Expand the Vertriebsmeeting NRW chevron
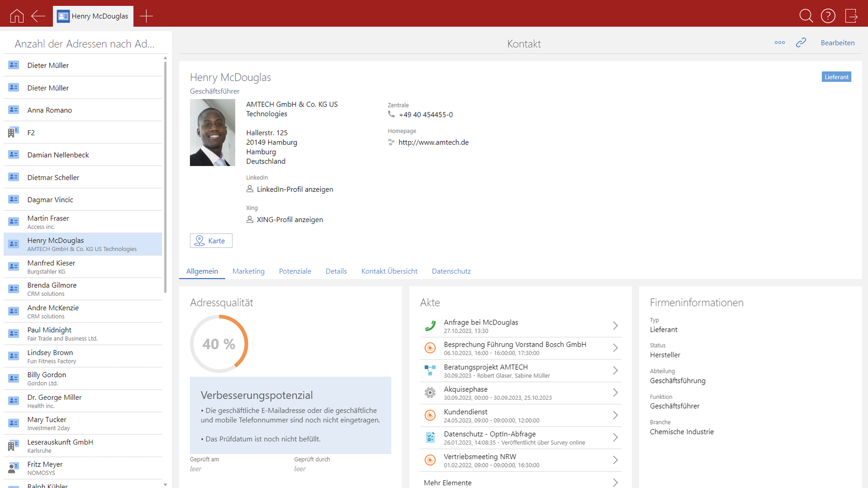 (615, 460)
